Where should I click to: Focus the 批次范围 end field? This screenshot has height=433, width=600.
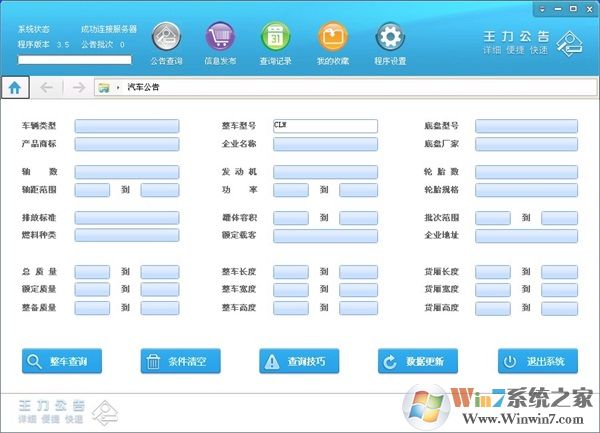click(x=559, y=218)
